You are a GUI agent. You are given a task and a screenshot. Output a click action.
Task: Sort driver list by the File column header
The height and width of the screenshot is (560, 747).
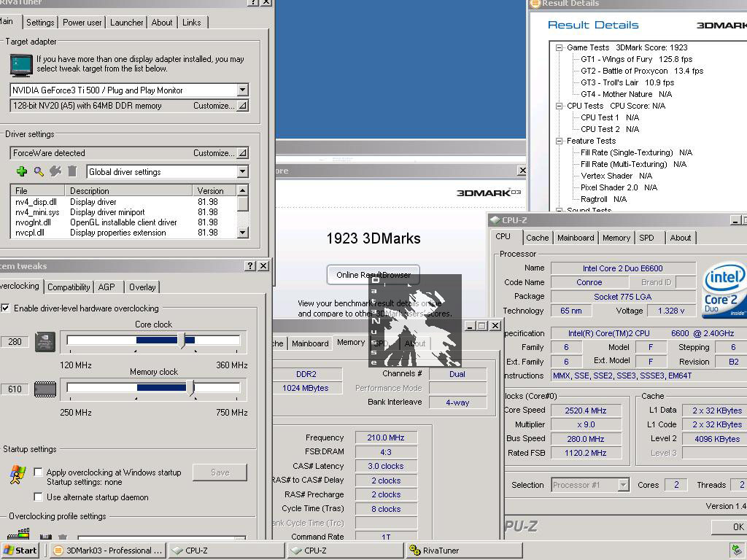tap(38, 190)
